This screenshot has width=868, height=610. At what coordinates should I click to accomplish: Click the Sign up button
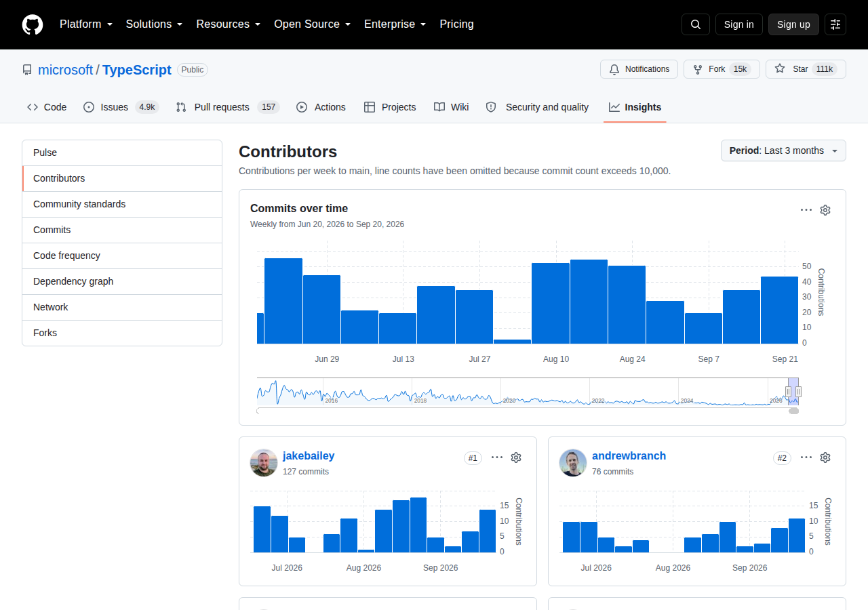(793, 24)
